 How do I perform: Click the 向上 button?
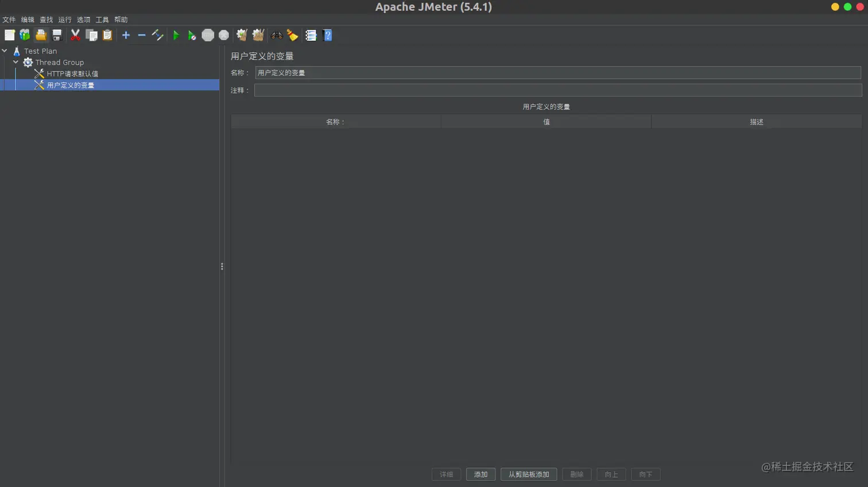point(611,474)
